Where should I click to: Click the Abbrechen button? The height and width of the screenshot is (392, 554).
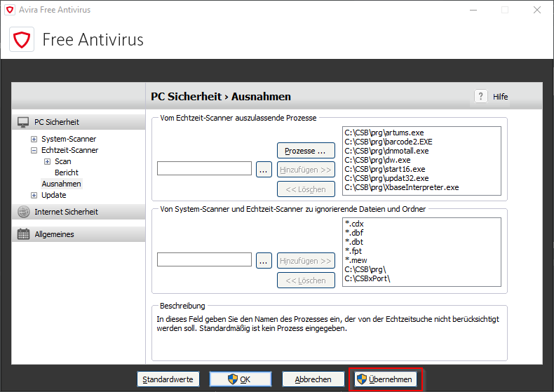[x=313, y=379]
